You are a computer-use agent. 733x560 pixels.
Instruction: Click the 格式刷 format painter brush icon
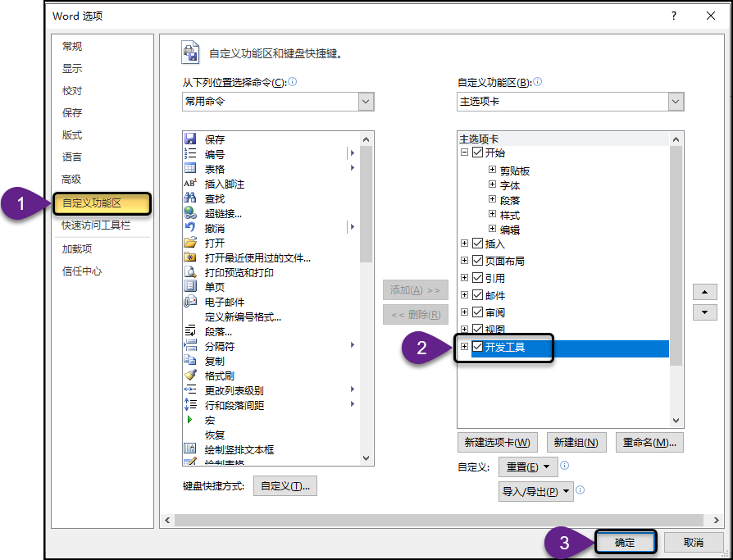click(189, 376)
